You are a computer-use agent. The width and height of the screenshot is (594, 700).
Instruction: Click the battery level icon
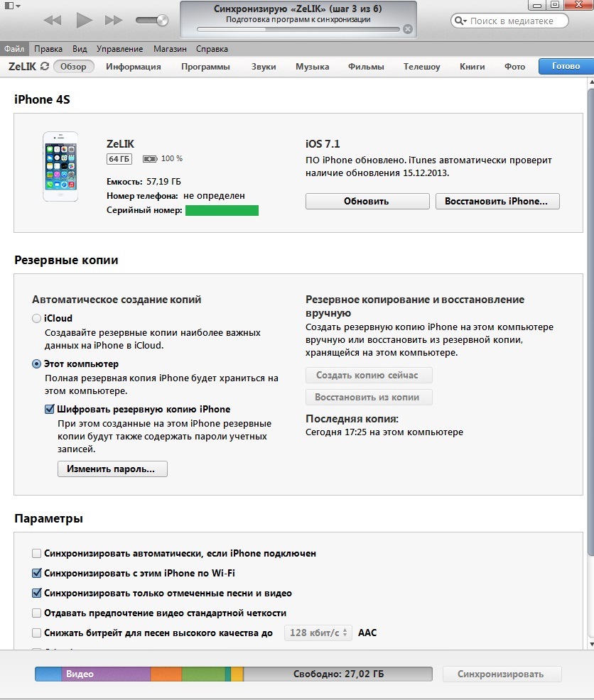coord(150,159)
